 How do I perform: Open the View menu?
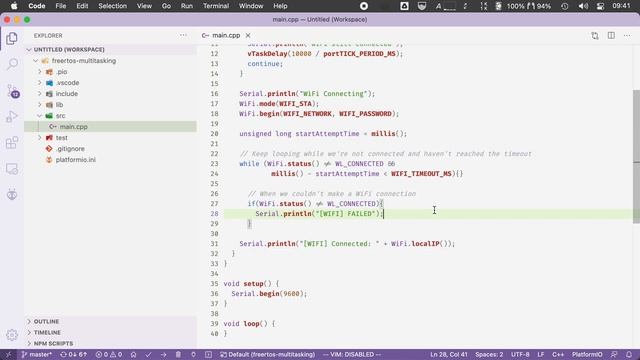144,6
